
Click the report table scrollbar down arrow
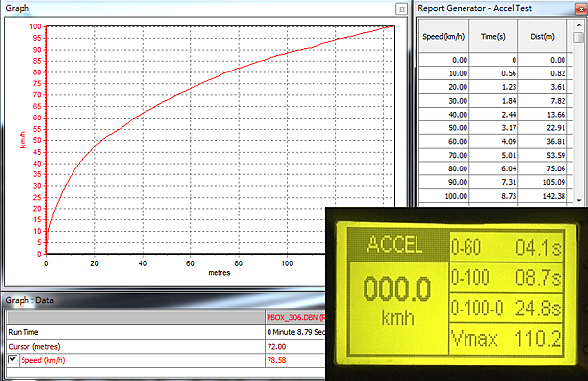coord(578,200)
